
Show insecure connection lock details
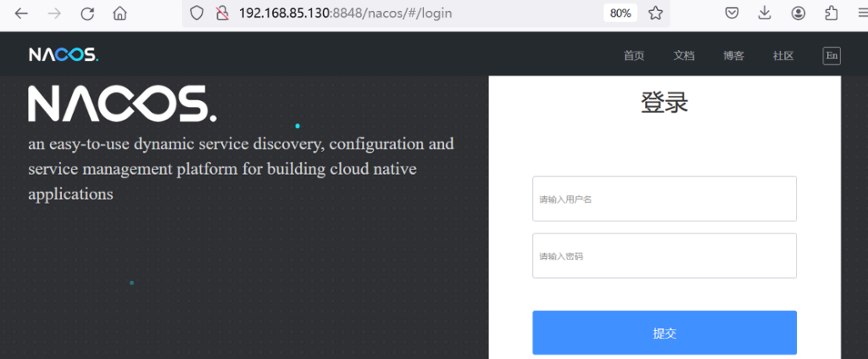(x=222, y=14)
